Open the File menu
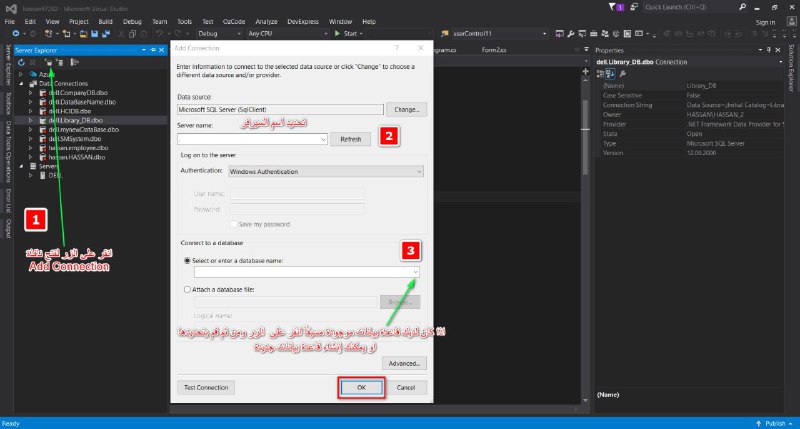This screenshot has width=800, height=429. (x=10, y=21)
